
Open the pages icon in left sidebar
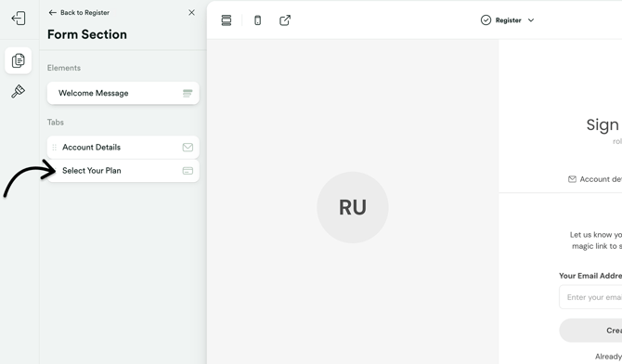click(19, 60)
